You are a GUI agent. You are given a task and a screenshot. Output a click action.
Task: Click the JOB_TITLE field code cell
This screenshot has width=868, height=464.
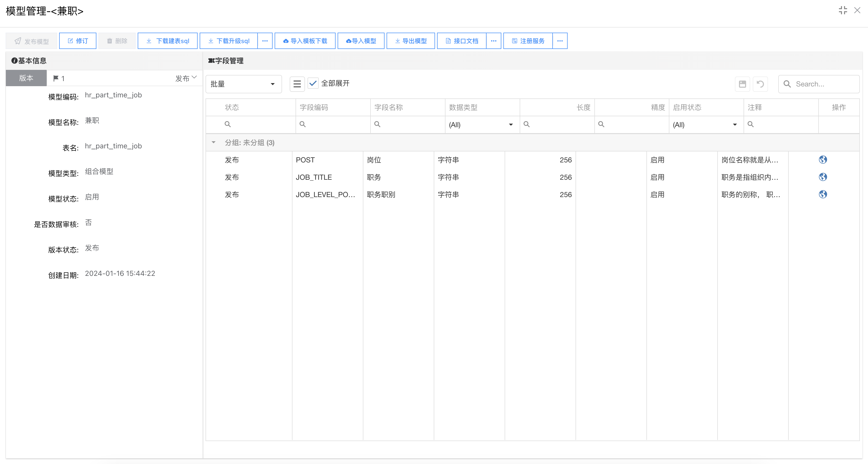[327, 177]
